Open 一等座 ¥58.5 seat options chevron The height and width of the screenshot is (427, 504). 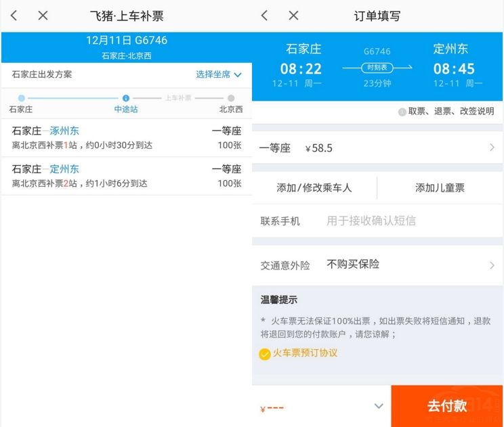[492, 148]
